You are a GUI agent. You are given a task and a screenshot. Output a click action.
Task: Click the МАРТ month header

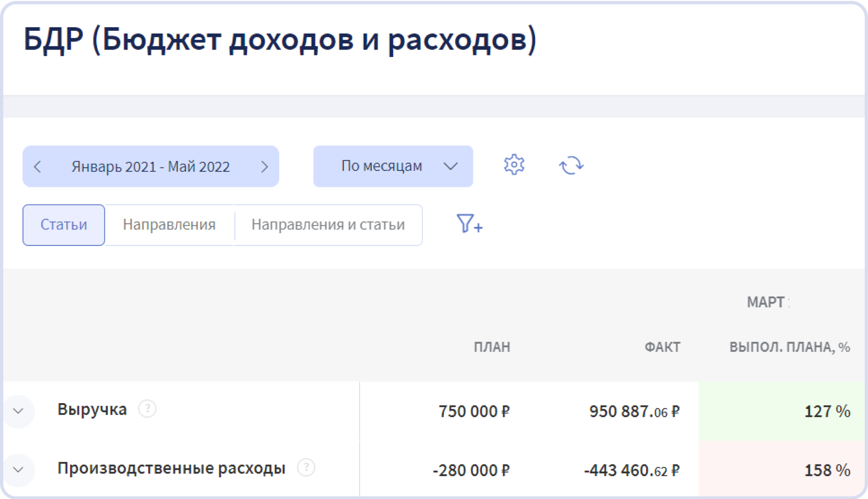click(x=766, y=302)
